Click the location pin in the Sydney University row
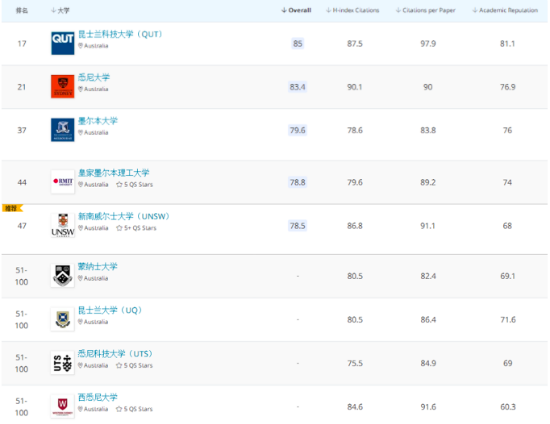The width and height of the screenshot is (550, 424). tap(80, 89)
